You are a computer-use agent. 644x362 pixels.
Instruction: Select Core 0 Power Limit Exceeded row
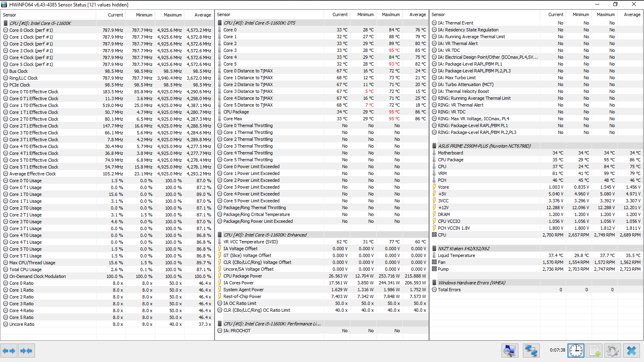[x=322, y=167]
